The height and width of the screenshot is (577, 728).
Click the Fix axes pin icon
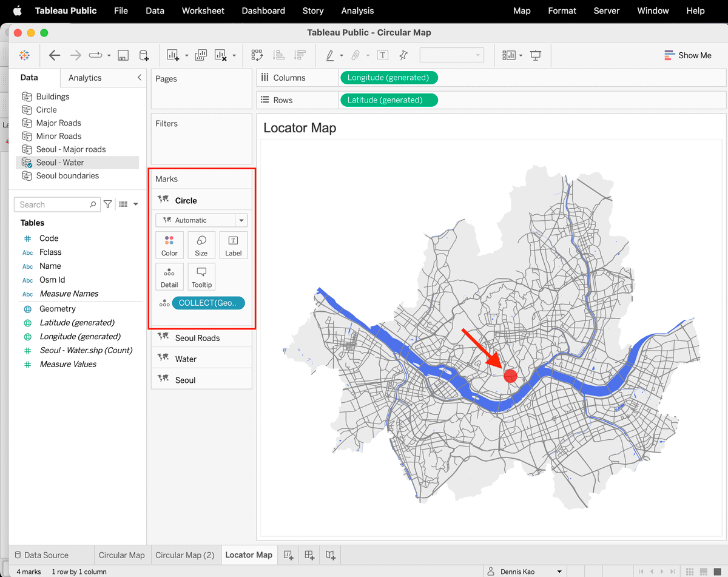click(x=403, y=55)
